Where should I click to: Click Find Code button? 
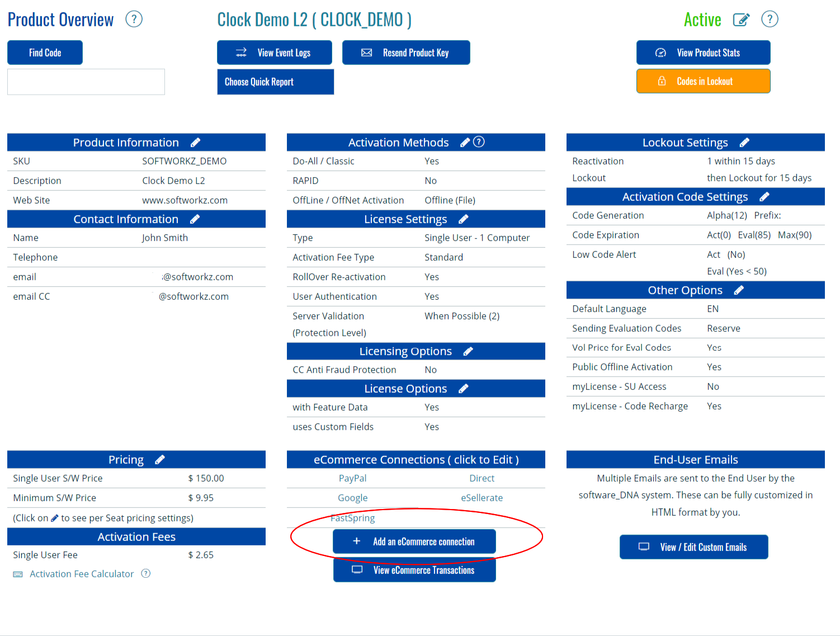pos(45,53)
